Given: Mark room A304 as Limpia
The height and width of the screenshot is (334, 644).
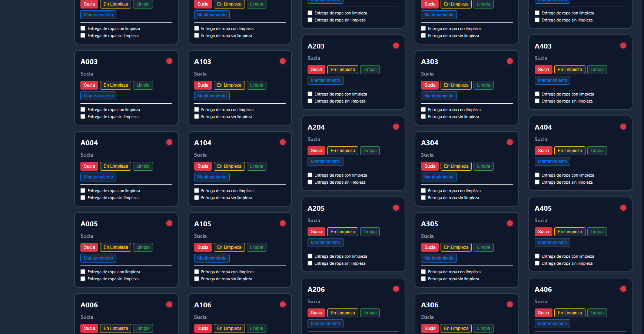Looking at the screenshot, I should [484, 166].
